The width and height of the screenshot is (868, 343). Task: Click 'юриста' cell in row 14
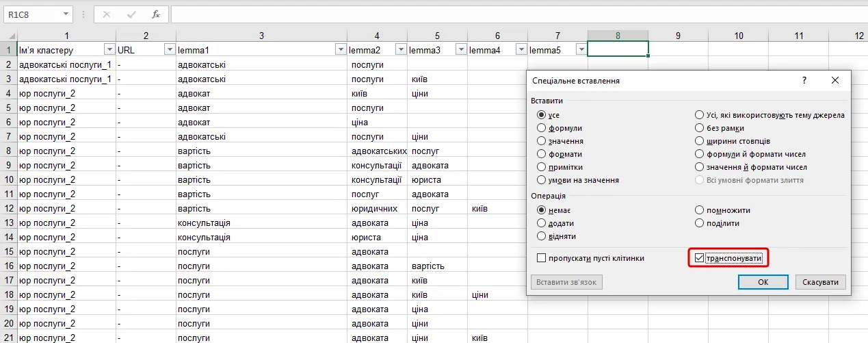pos(377,237)
